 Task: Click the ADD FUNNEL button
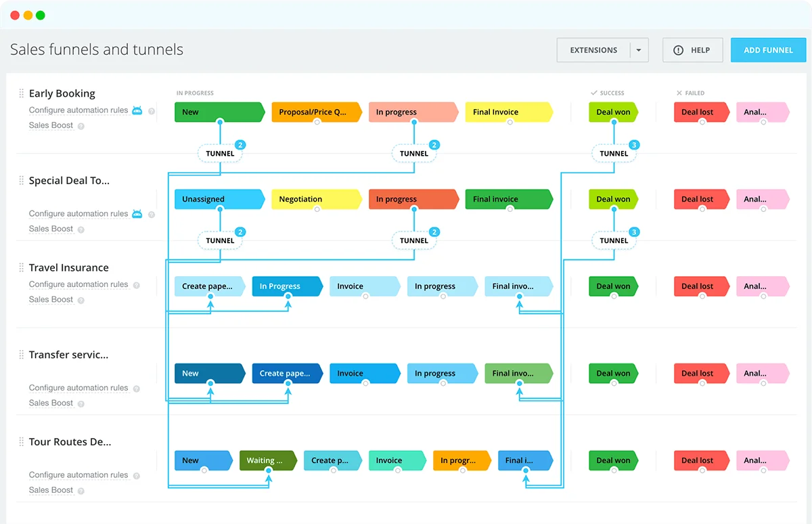768,49
